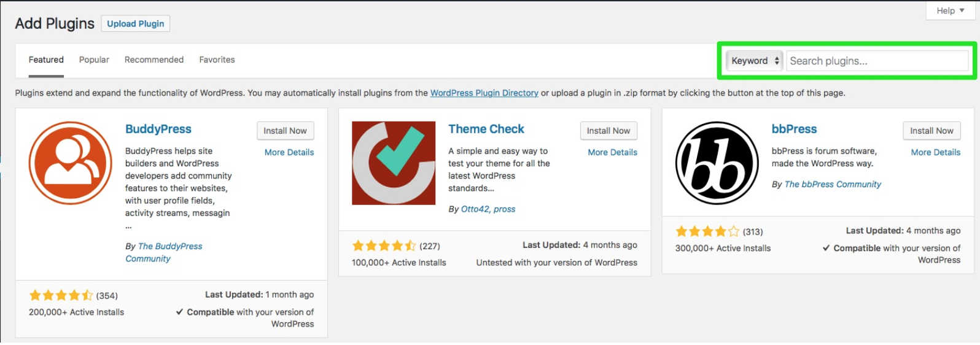Click the BuddyPress plugin logo icon
980x345 pixels.
(71, 163)
